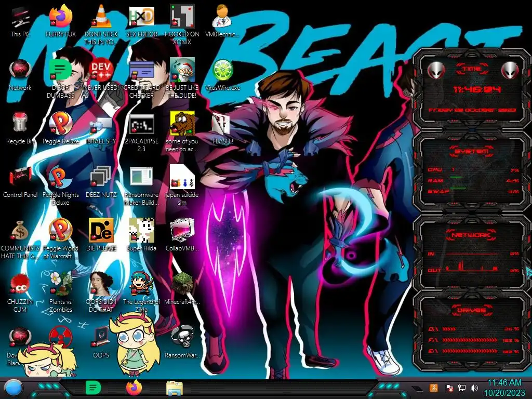Open the CollabVMB... monitor icon

point(182,235)
